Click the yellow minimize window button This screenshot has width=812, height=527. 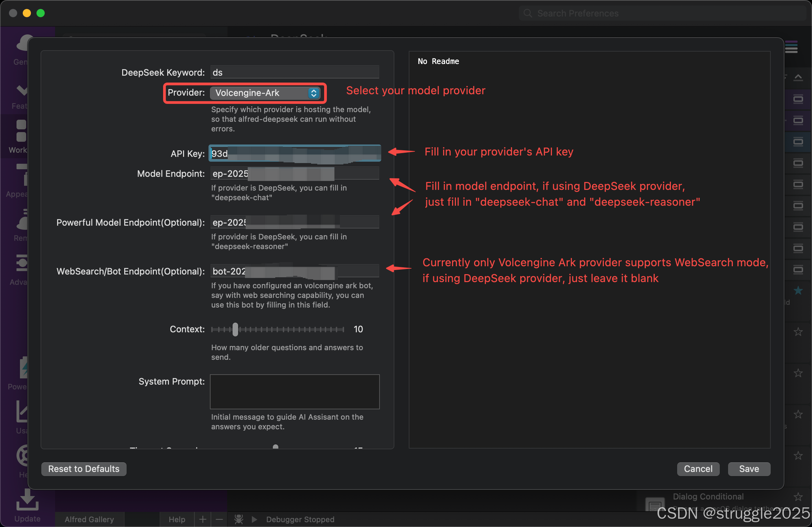(27, 13)
